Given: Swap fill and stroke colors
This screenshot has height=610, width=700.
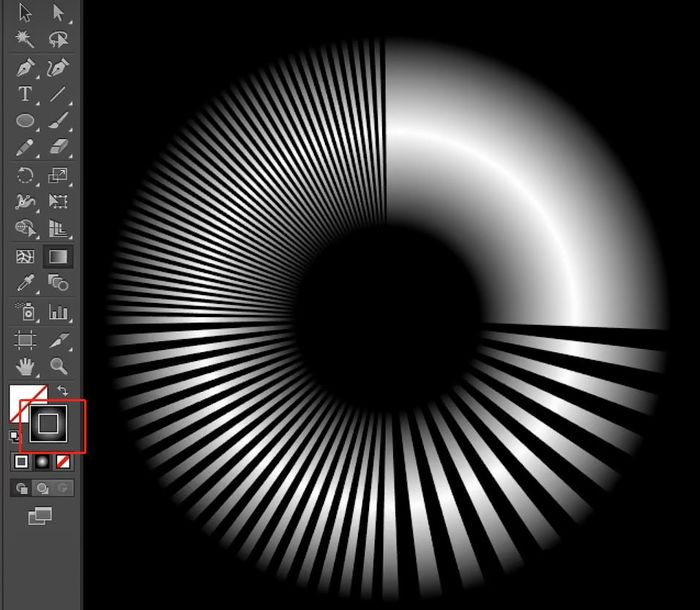Looking at the screenshot, I should [63, 390].
